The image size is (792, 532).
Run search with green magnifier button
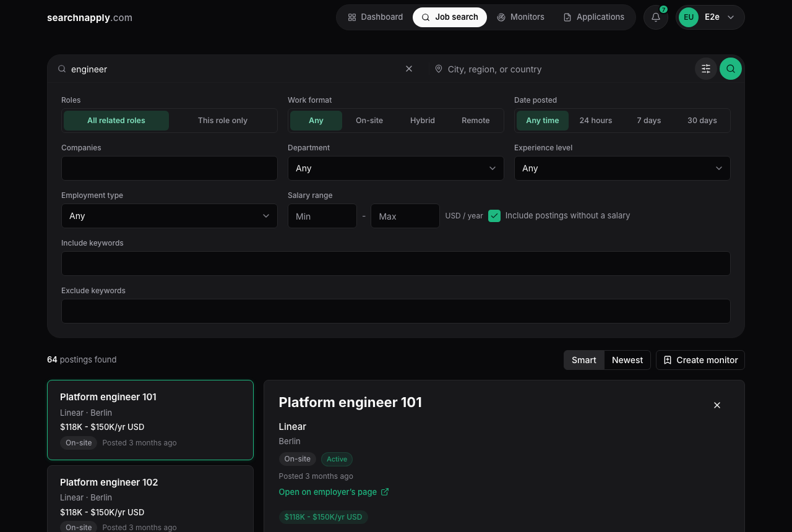coord(731,69)
